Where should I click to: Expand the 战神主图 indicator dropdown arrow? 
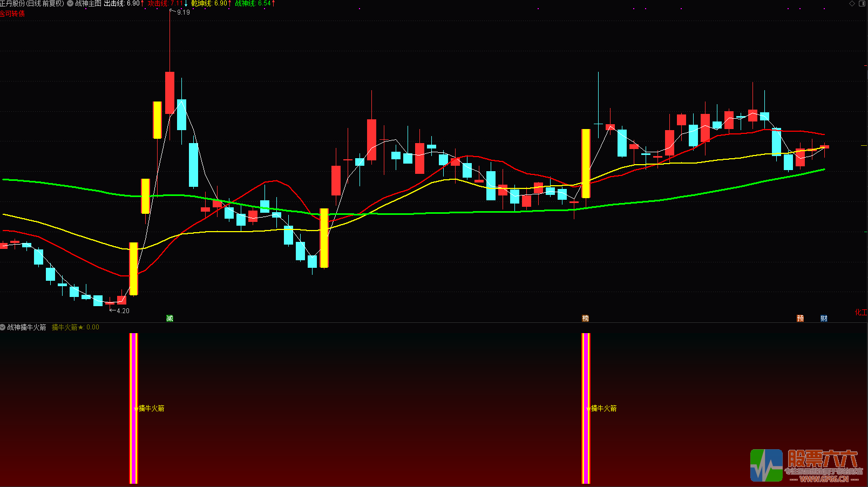pyautogui.click(x=70, y=3)
